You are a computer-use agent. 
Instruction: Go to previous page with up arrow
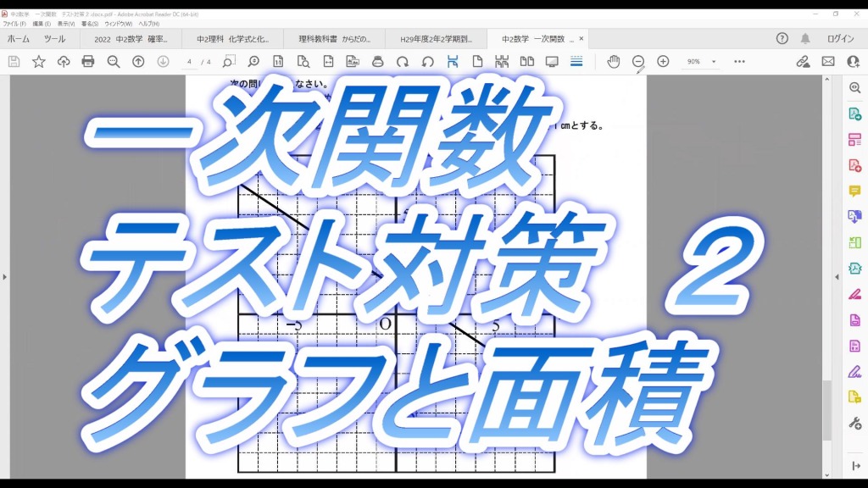tap(138, 62)
